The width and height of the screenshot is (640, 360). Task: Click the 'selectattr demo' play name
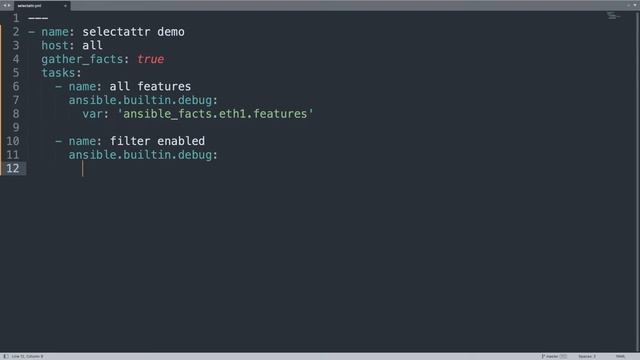[x=133, y=31]
